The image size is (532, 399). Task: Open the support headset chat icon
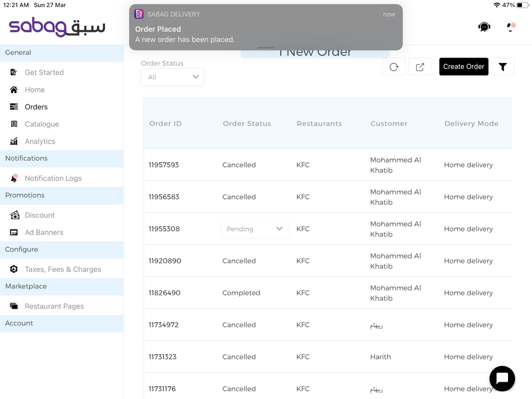point(484,27)
